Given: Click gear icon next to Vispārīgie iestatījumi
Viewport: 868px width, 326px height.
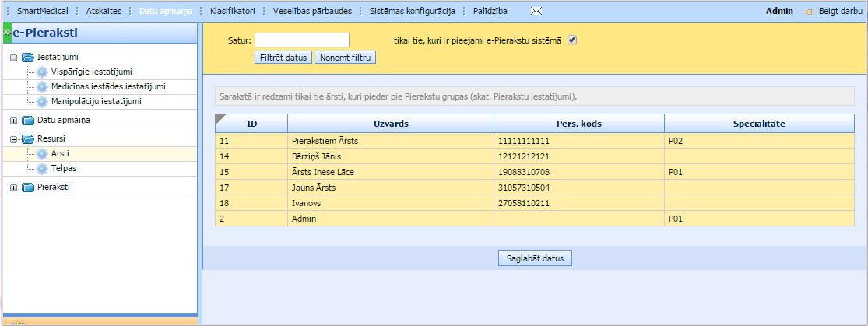Looking at the screenshot, I should pos(42,72).
